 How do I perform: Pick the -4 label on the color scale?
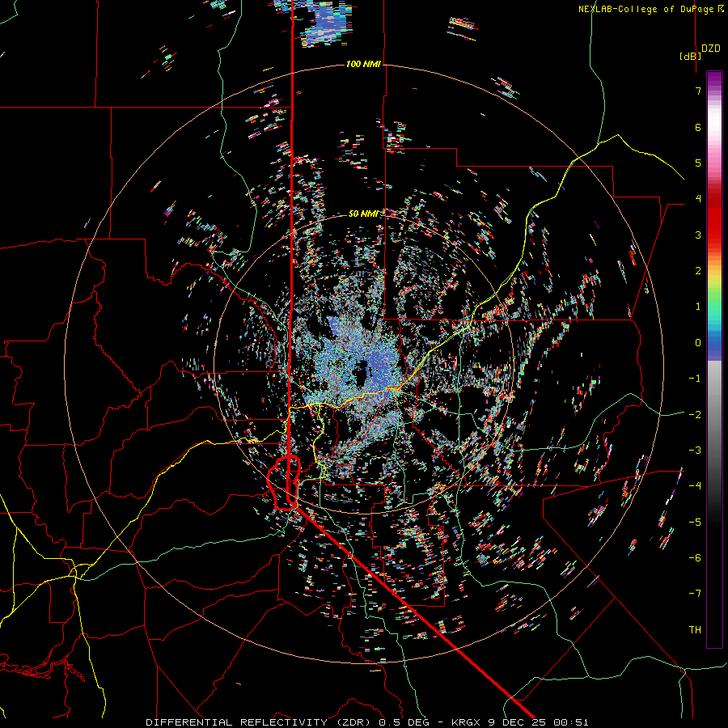click(695, 486)
